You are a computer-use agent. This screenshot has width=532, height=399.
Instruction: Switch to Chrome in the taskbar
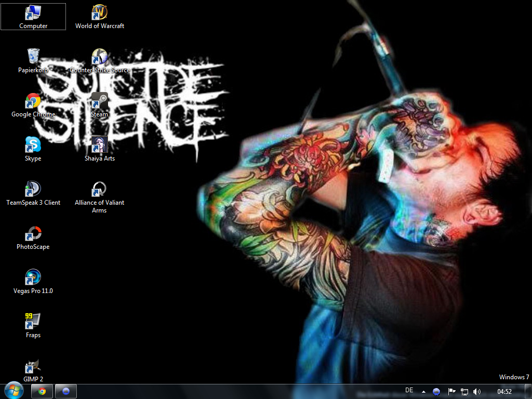click(x=42, y=392)
